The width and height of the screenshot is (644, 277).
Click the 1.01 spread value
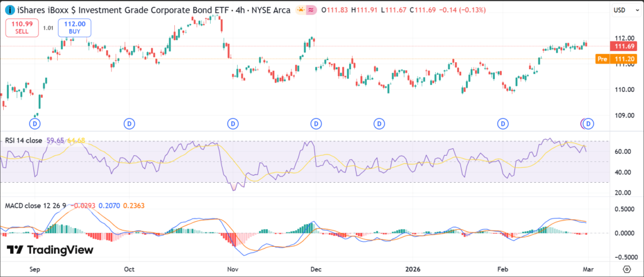click(x=48, y=28)
